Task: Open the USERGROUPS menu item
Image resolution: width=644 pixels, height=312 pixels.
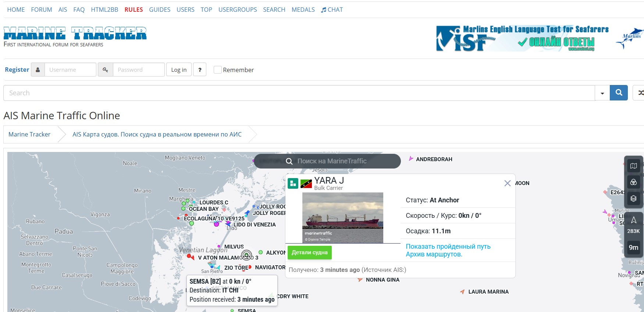Action: coord(238,10)
